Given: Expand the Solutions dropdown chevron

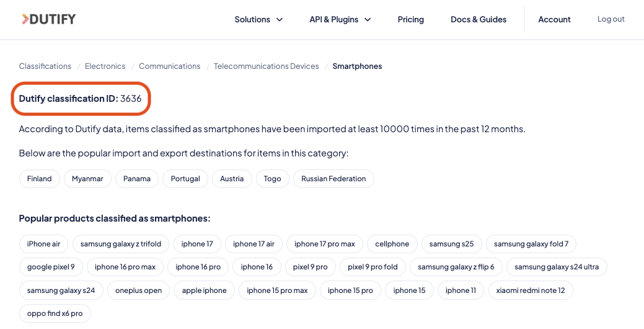Looking at the screenshot, I should pyautogui.click(x=280, y=19).
